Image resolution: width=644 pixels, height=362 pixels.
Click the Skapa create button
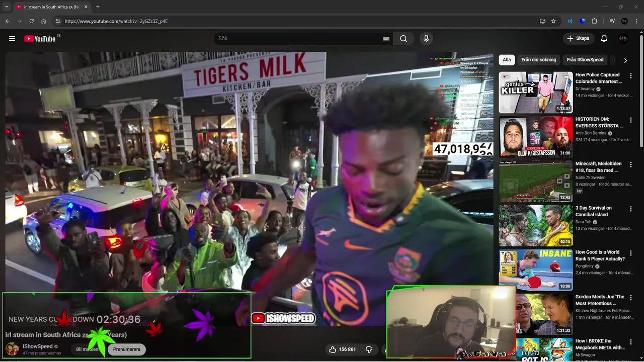click(578, 39)
